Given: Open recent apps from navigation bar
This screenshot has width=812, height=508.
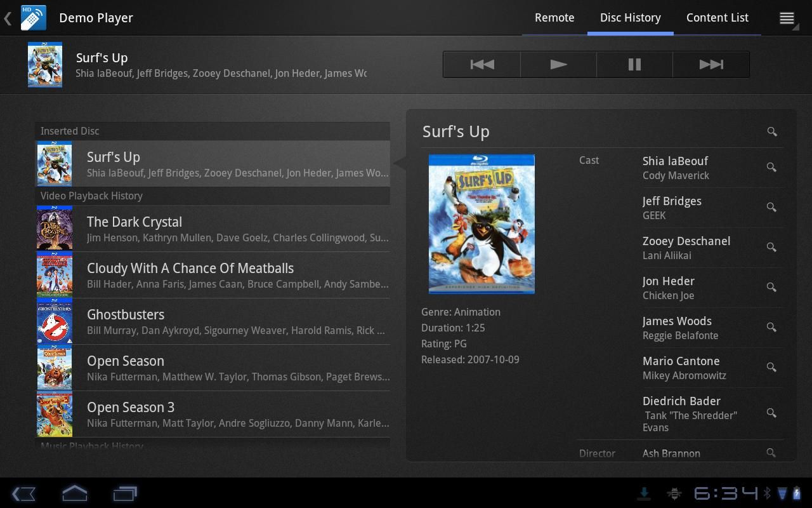Looking at the screenshot, I should pyautogui.click(x=124, y=493).
